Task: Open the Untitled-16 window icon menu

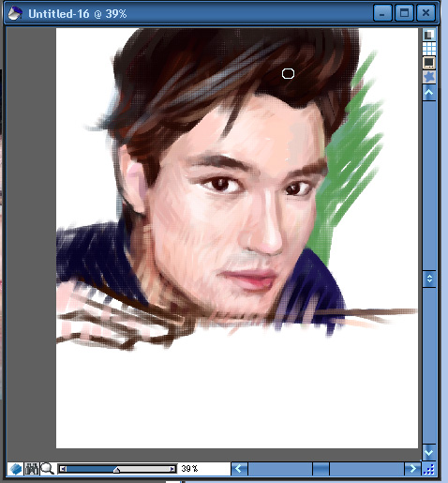Action: [15, 13]
